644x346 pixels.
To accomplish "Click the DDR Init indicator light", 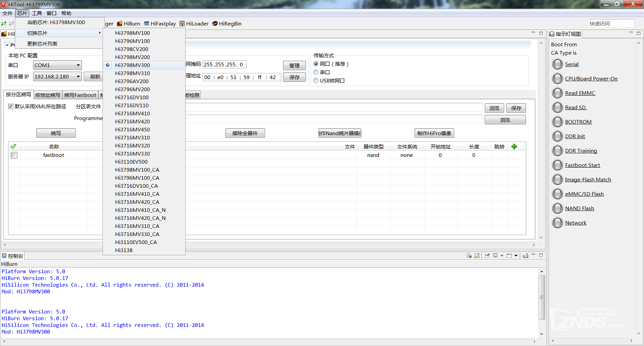I will coord(557,136).
